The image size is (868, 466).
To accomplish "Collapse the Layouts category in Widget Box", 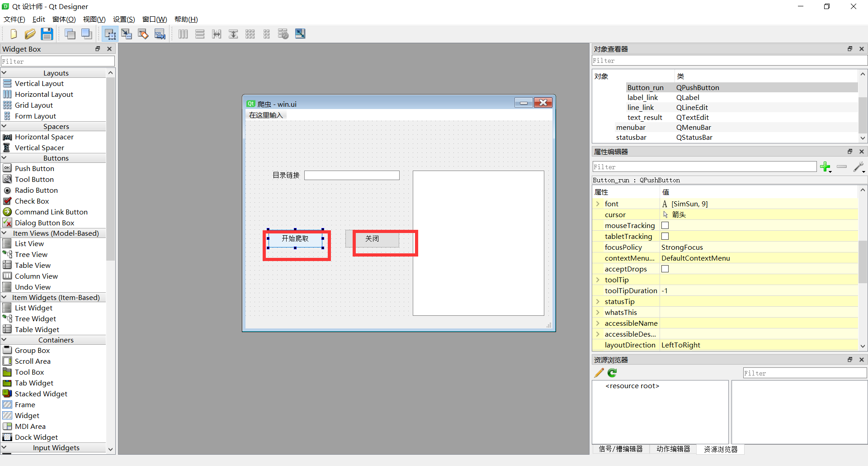I will coord(4,73).
